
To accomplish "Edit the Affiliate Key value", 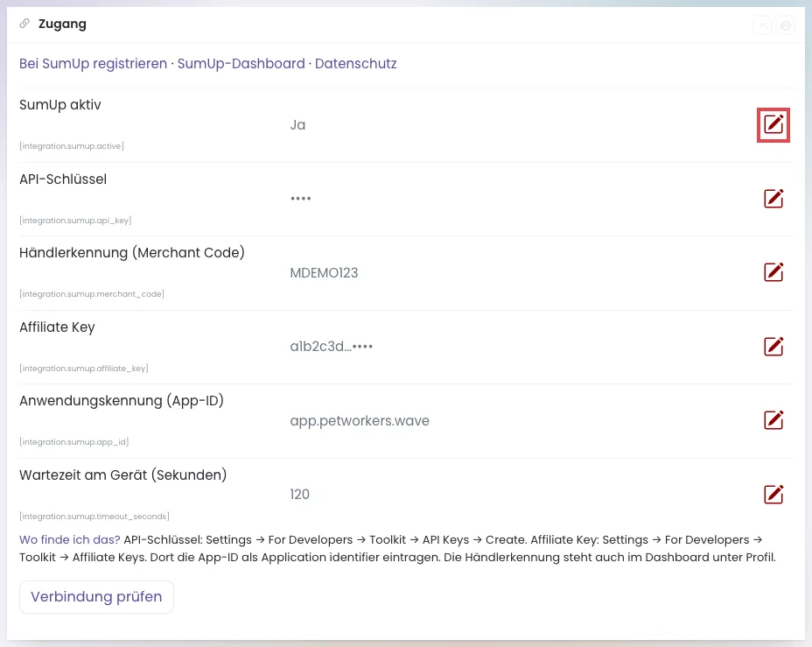I will click(773, 347).
